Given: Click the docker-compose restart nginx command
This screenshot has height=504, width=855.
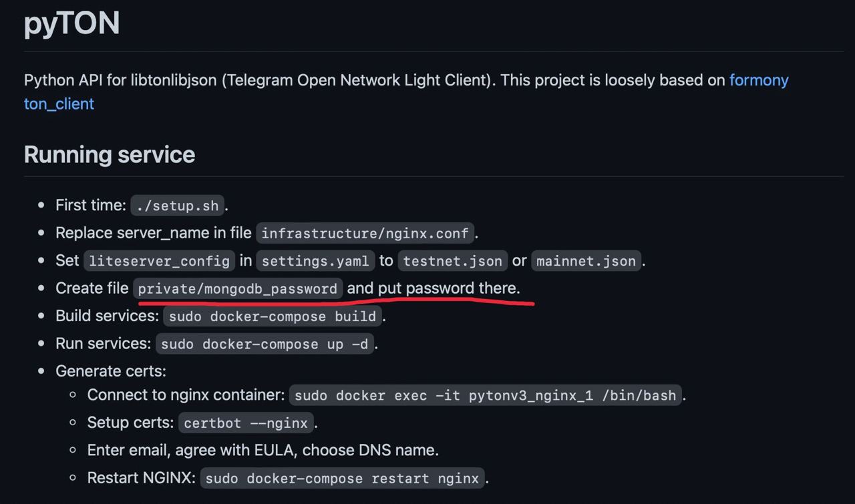Looking at the screenshot, I should click(x=342, y=478).
